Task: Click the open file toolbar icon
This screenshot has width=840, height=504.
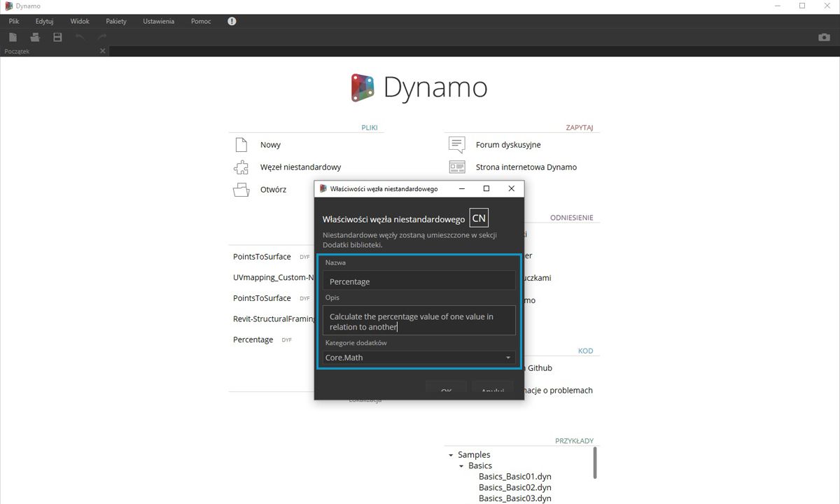Action: pos(35,37)
